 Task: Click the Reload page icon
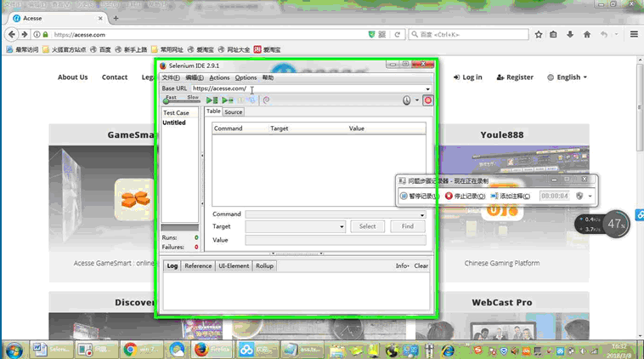(397, 35)
